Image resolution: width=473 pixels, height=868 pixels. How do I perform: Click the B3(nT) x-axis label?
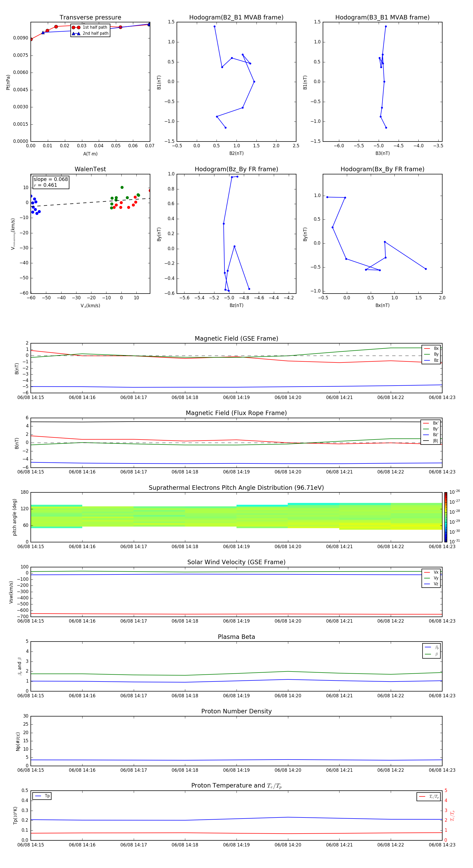[x=382, y=153]
